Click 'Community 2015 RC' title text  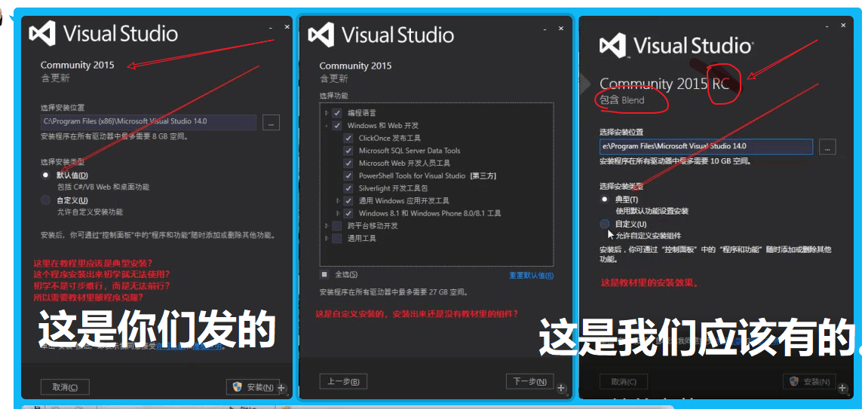click(665, 84)
